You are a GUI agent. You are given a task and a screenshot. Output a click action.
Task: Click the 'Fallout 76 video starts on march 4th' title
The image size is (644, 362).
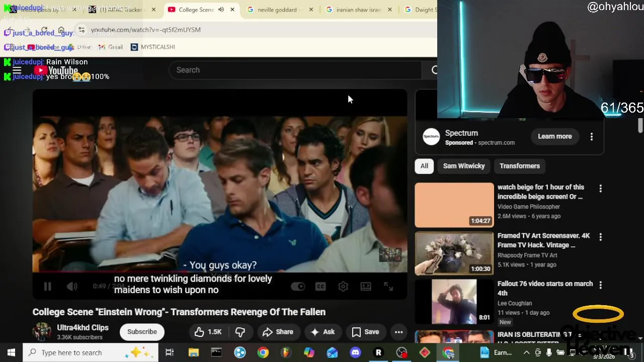tap(545, 288)
